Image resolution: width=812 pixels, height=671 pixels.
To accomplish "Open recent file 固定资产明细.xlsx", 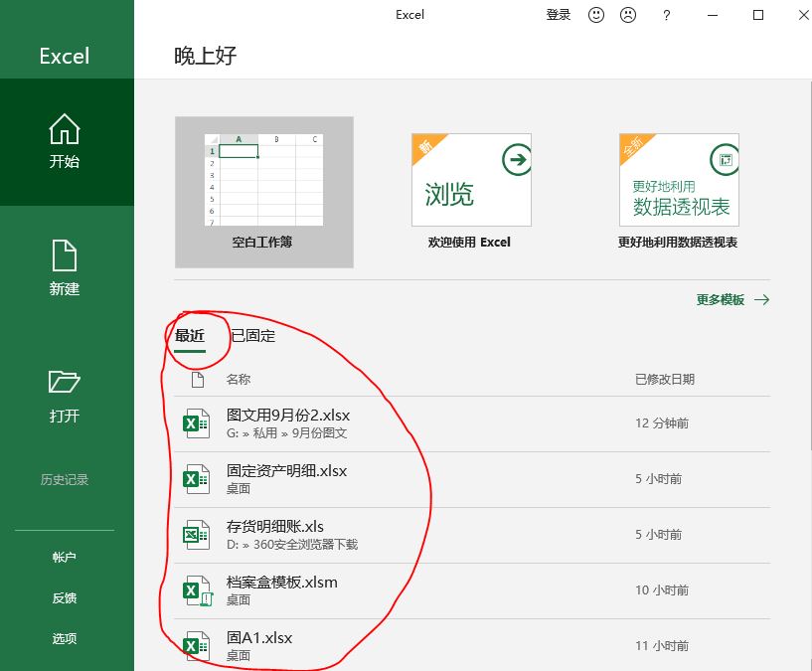I will (x=472, y=479).
